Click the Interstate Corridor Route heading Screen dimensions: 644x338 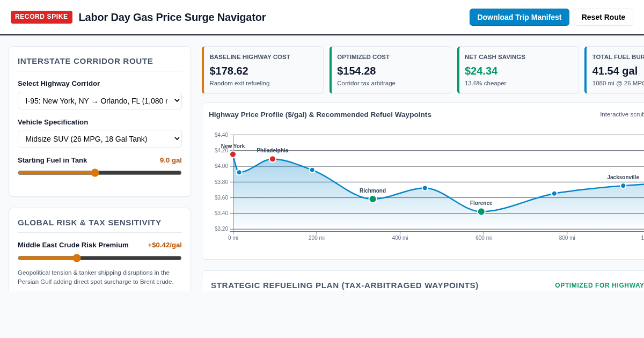point(85,61)
